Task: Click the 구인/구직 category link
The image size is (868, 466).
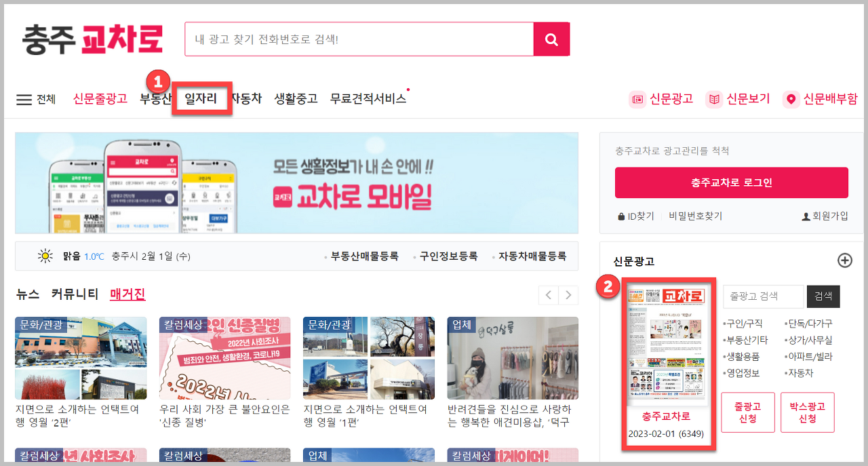Action: [x=743, y=324]
